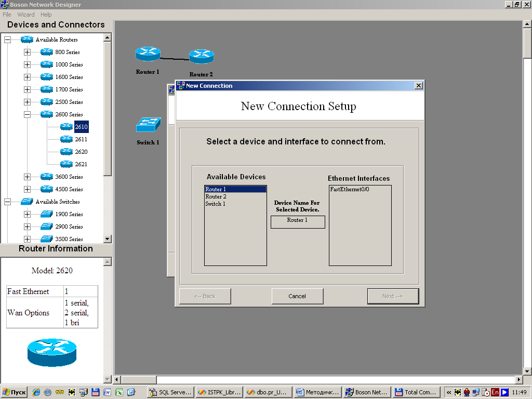Click the Available Switches tree icon

[27, 202]
